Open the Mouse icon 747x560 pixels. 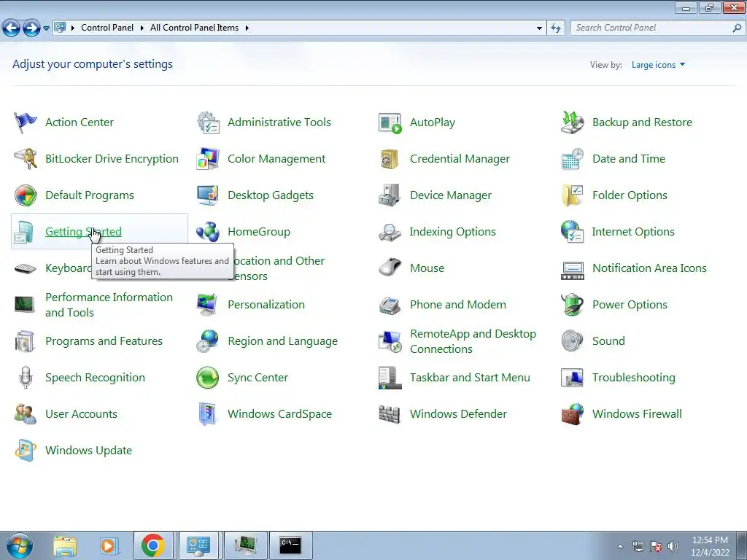(x=390, y=268)
